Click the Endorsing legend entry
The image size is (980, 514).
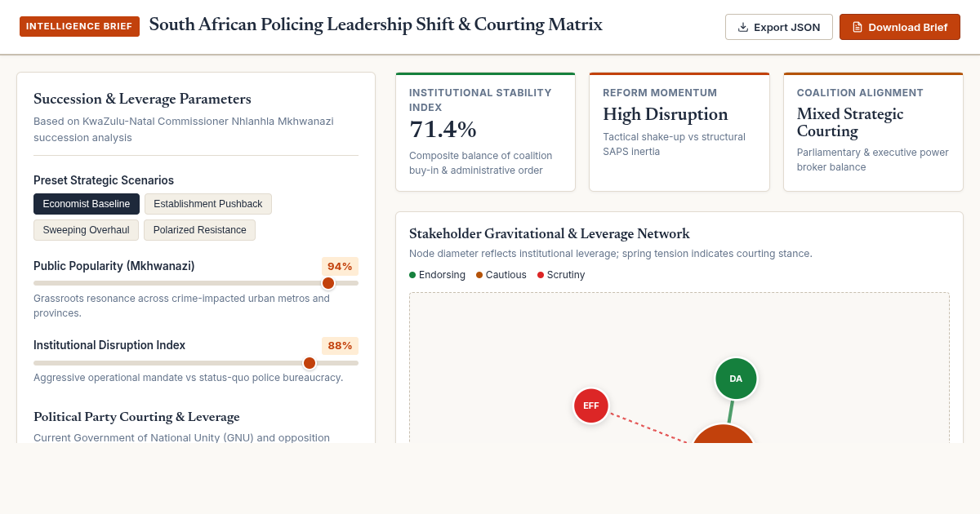click(x=437, y=275)
